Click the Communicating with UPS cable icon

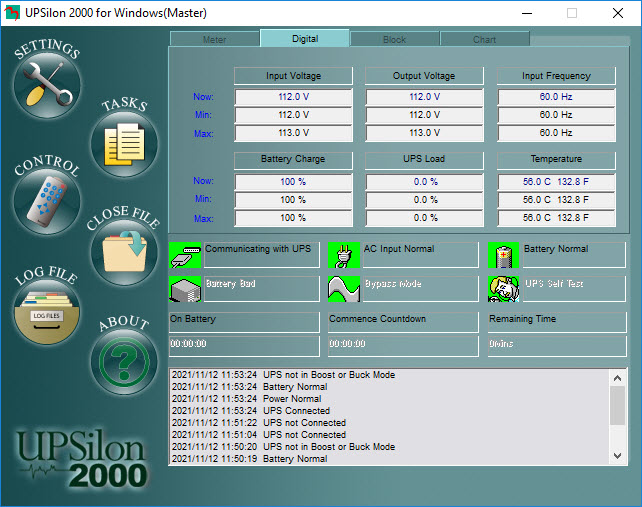tap(185, 255)
